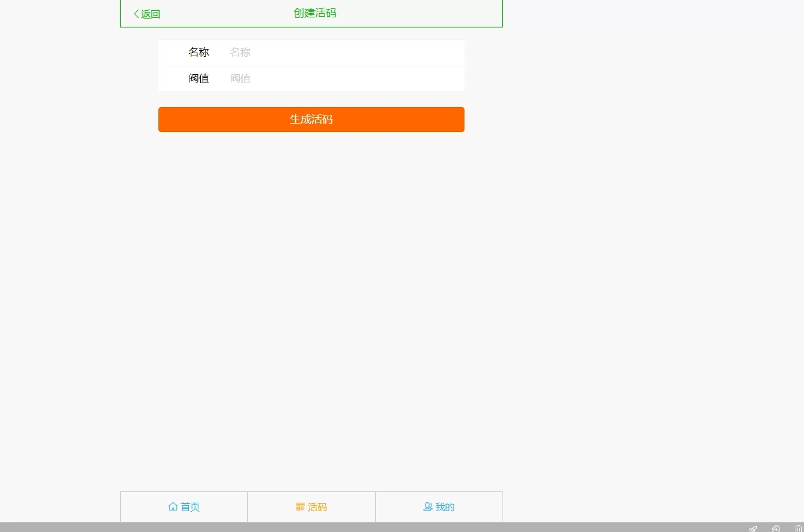Click the trash bin icon

798,528
